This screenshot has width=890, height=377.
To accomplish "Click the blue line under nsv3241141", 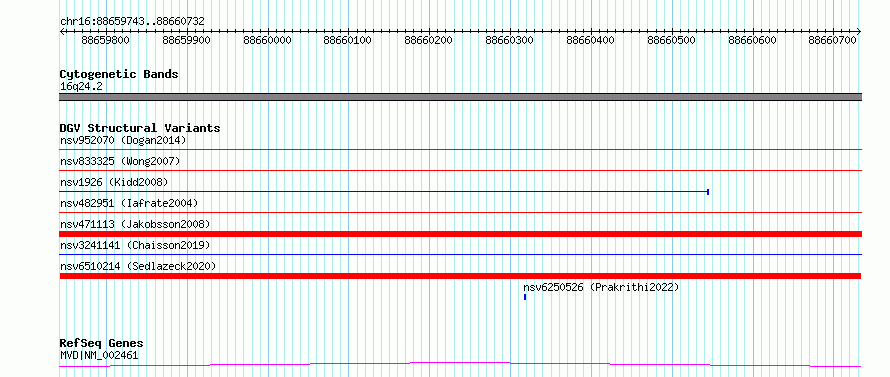I will 460,254.
